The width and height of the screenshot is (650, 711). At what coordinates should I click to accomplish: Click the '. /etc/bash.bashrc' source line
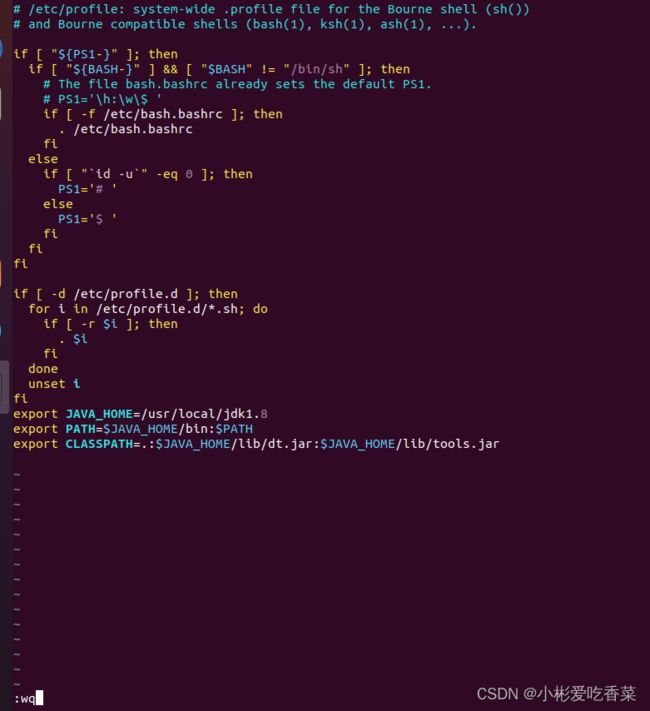(126, 130)
